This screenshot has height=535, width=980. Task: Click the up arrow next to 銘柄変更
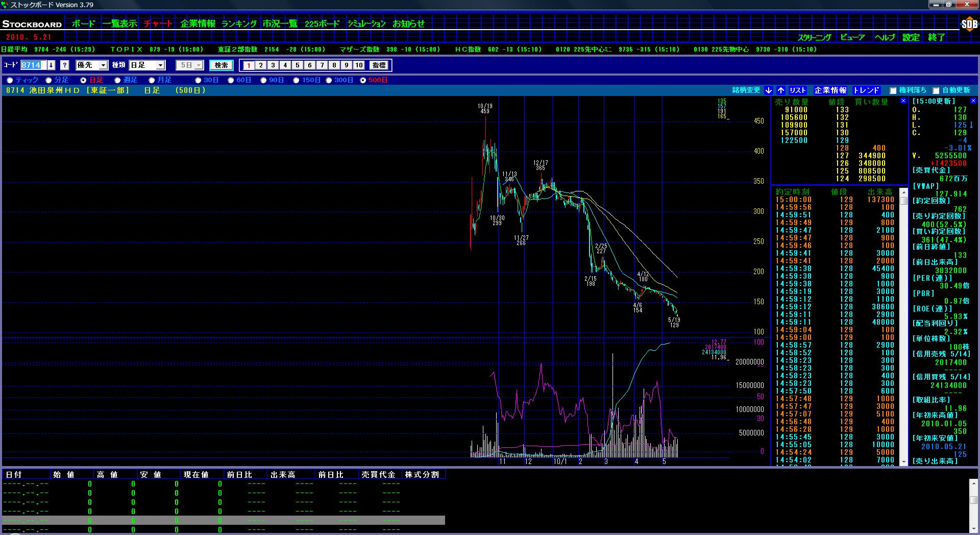pos(781,90)
